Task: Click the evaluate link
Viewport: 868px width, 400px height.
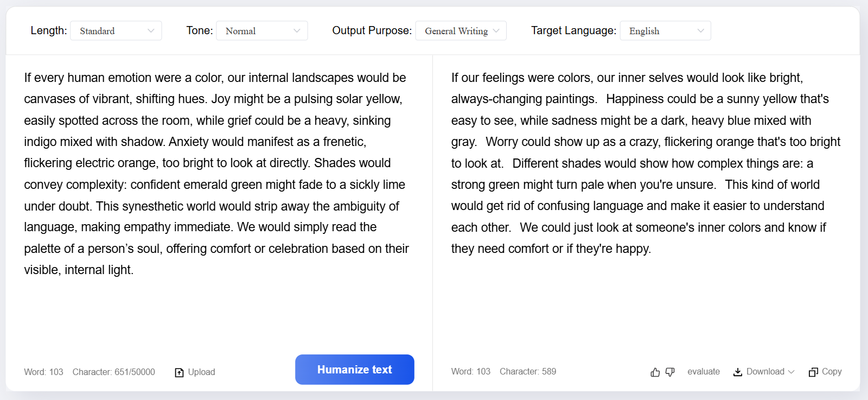Action: (704, 372)
